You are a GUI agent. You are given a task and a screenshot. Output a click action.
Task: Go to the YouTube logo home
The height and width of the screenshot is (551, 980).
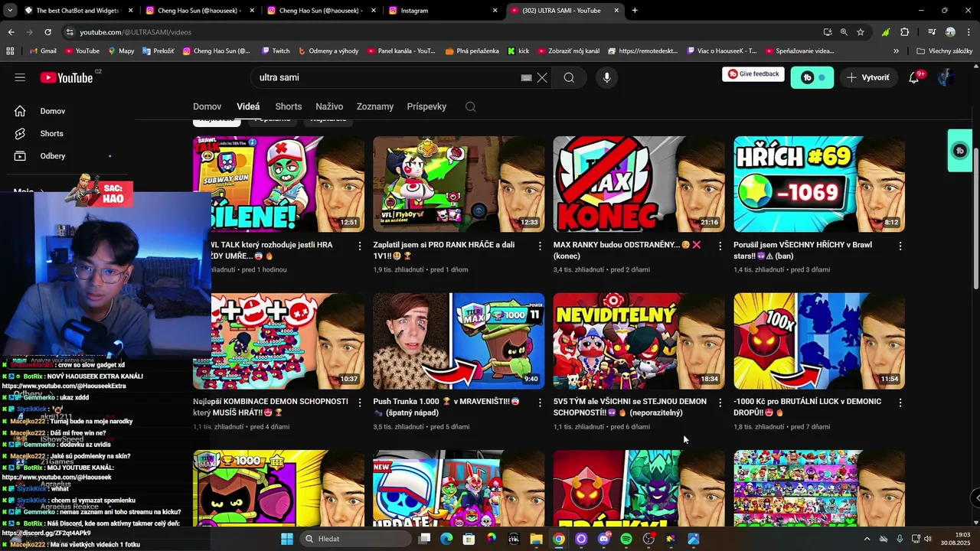(67, 77)
